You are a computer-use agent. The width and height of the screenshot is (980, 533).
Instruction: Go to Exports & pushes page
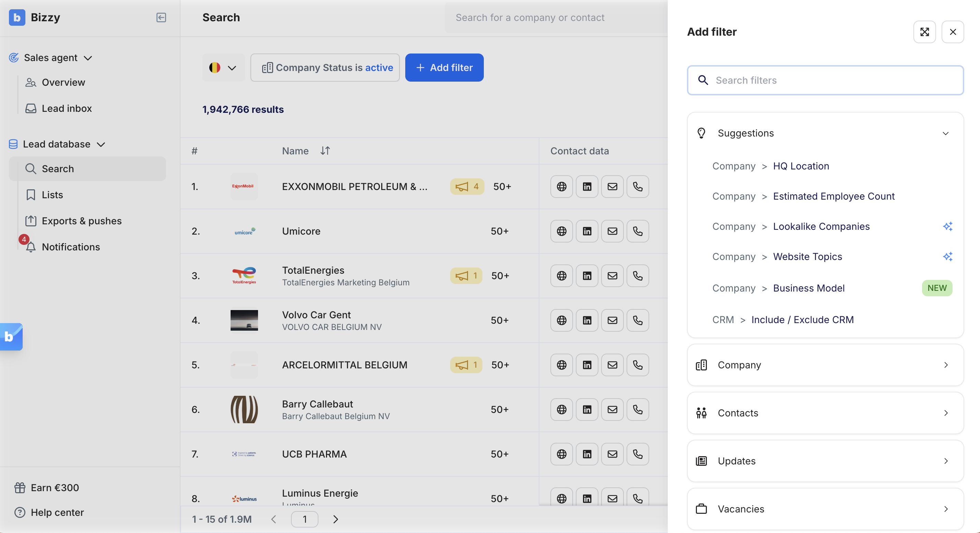point(81,221)
